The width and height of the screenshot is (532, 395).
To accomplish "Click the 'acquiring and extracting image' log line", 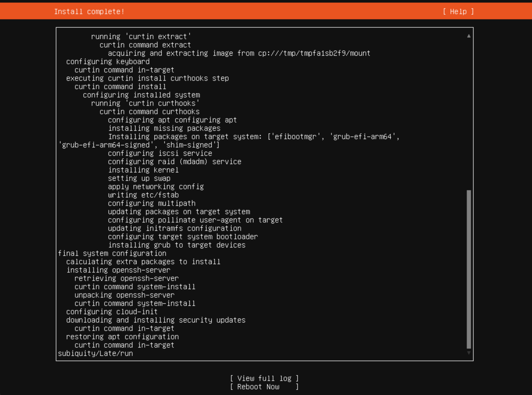I will (x=239, y=53).
